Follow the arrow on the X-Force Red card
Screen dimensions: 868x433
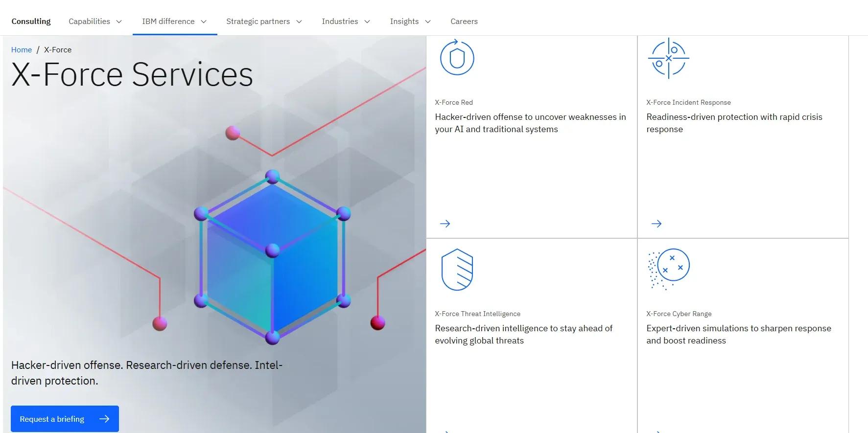pyautogui.click(x=445, y=224)
